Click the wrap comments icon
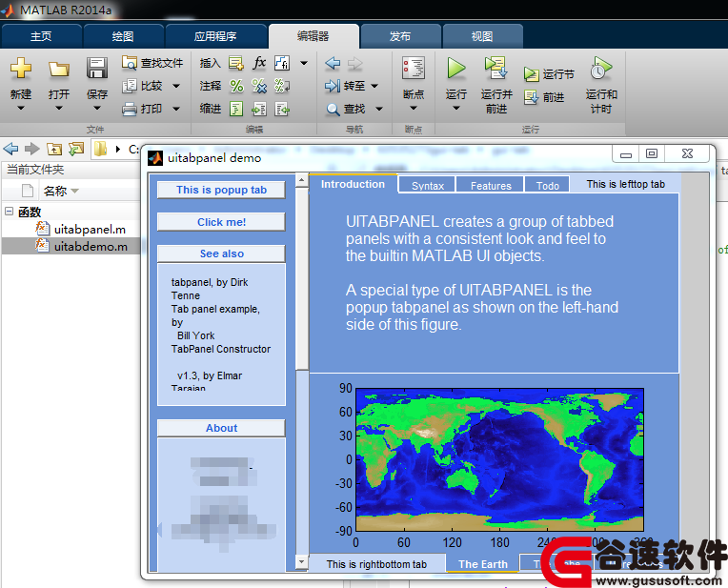 [x=282, y=86]
